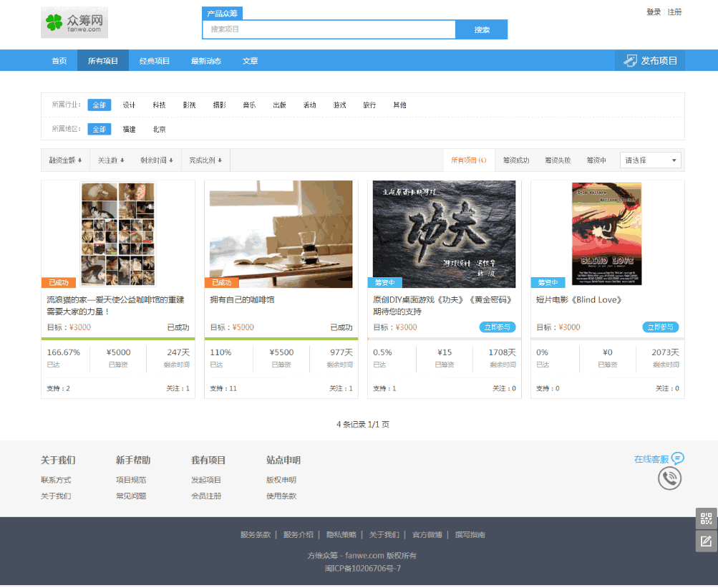The image size is (718, 588).
Task: Open 经典项目 in navigation bar
Action: point(155,61)
